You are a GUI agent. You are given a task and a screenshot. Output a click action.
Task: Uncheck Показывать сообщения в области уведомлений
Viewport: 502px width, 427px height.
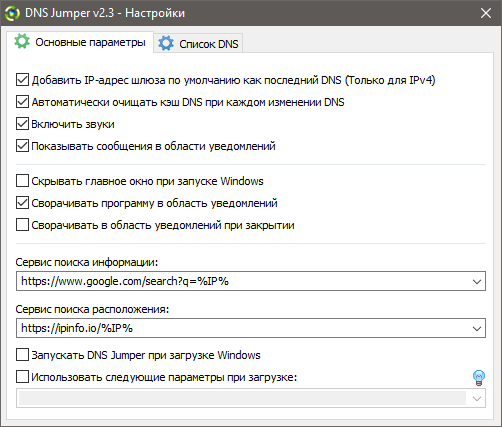(x=22, y=146)
